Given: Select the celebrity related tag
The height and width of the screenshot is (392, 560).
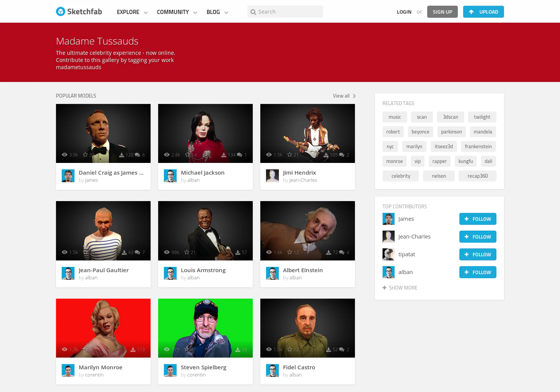Looking at the screenshot, I should coord(401,176).
